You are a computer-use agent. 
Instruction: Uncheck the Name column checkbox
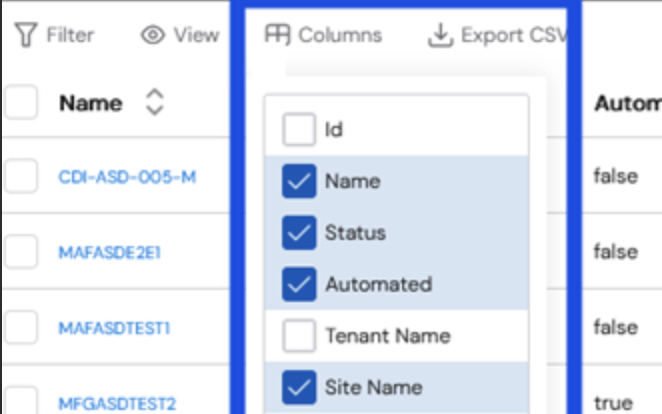point(299,181)
